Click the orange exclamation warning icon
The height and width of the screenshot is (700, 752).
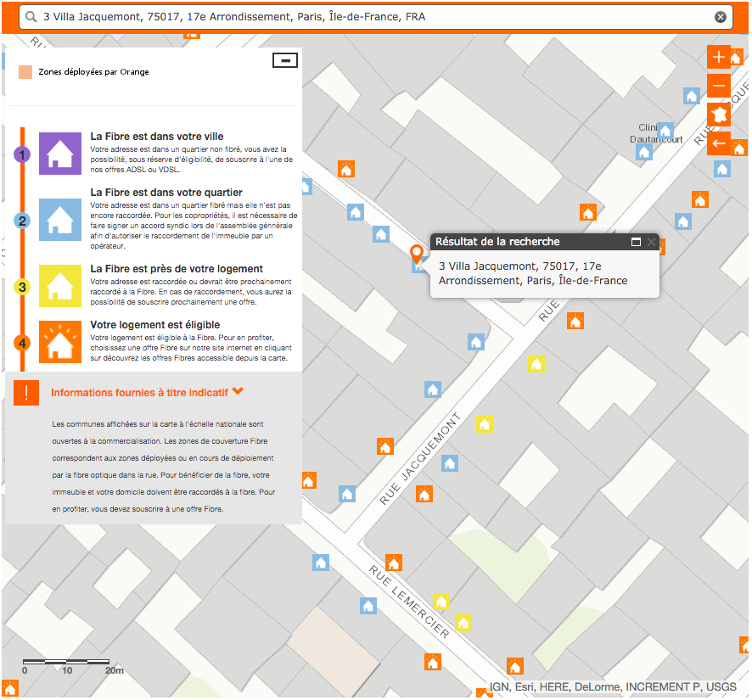26,393
